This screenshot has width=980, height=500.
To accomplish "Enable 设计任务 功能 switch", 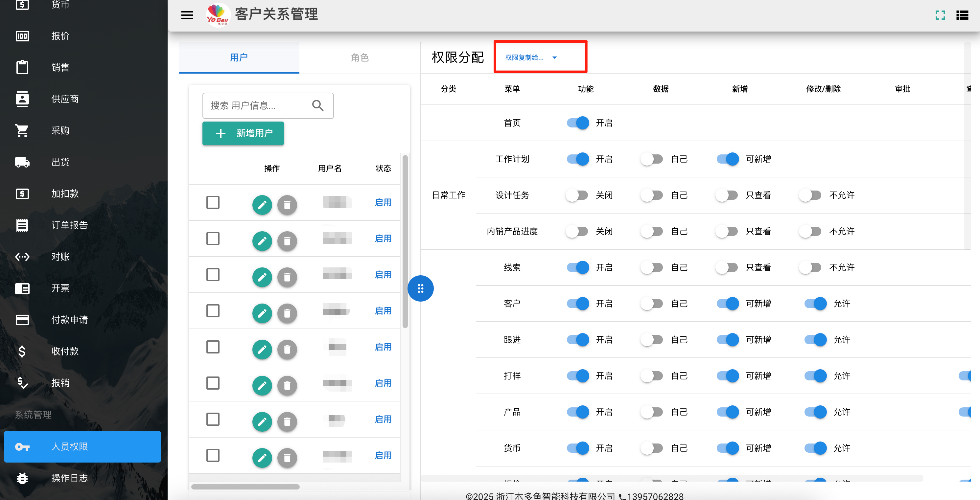I will tap(577, 195).
